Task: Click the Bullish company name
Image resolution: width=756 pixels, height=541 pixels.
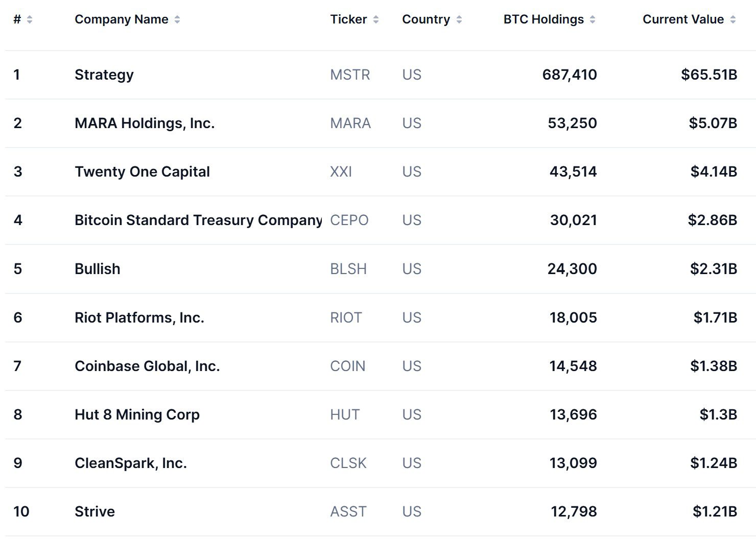Action: [x=98, y=269]
